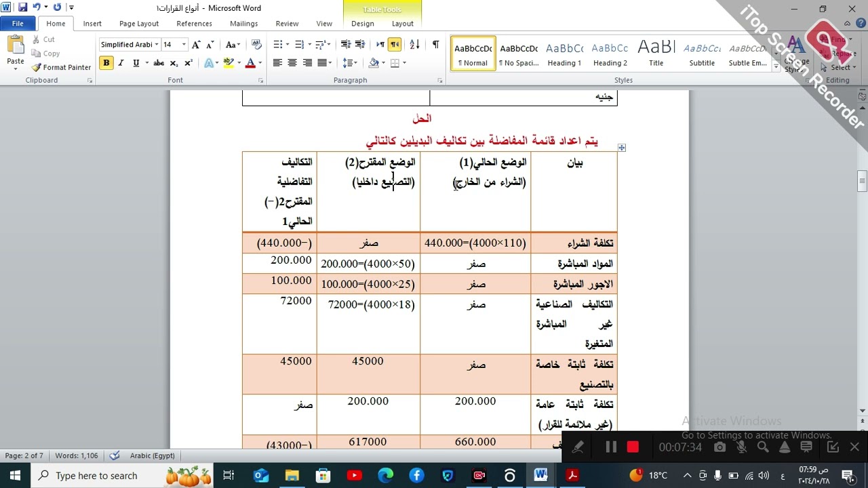
Task: Click the Increase Indent icon
Action: tap(361, 45)
